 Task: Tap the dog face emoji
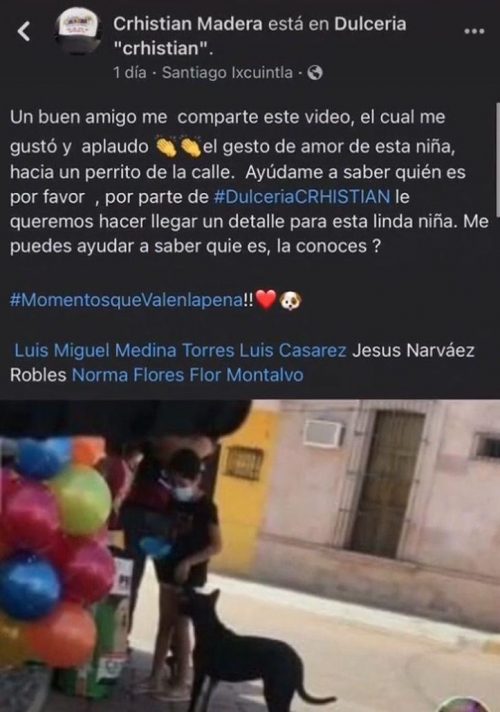coord(291,300)
